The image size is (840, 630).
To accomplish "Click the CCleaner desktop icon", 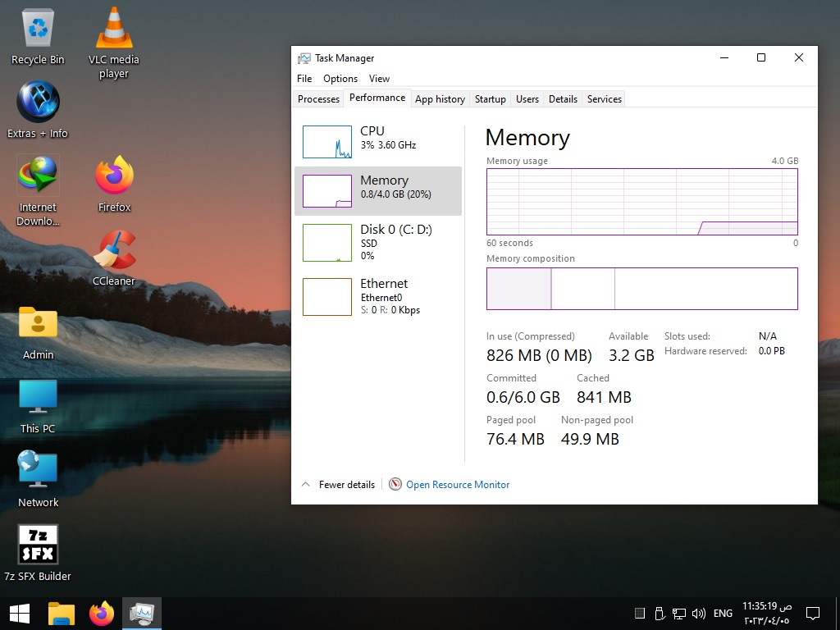I will (113, 258).
